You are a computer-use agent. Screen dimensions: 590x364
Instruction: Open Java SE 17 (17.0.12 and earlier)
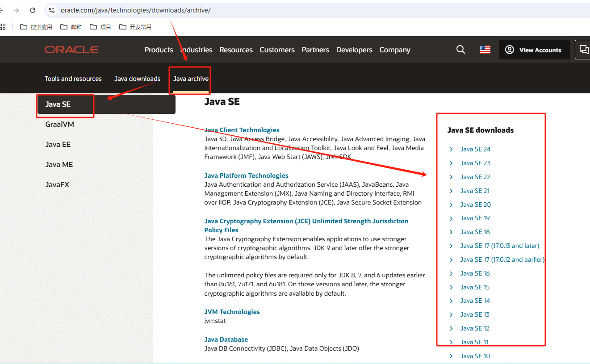502,259
